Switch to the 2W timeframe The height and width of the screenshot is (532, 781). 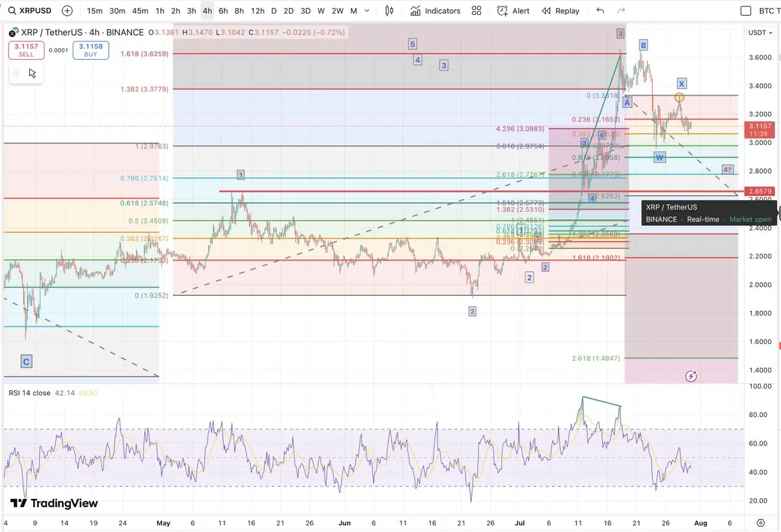(337, 11)
